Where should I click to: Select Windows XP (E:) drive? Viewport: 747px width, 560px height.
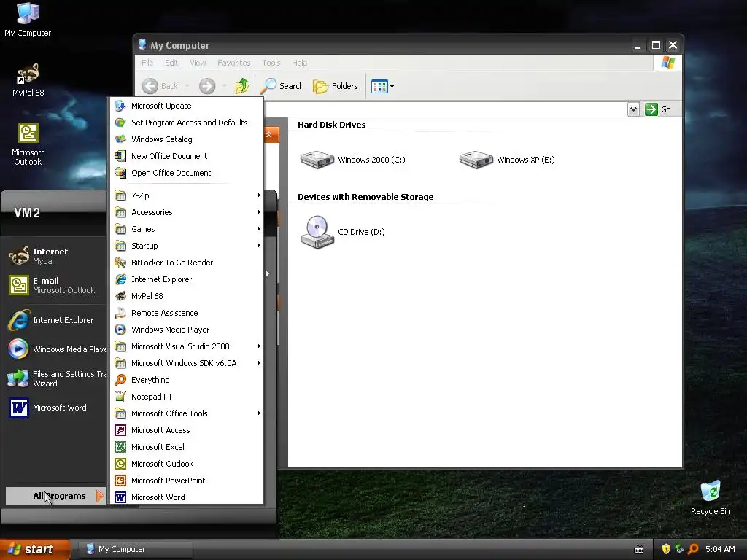(x=507, y=160)
